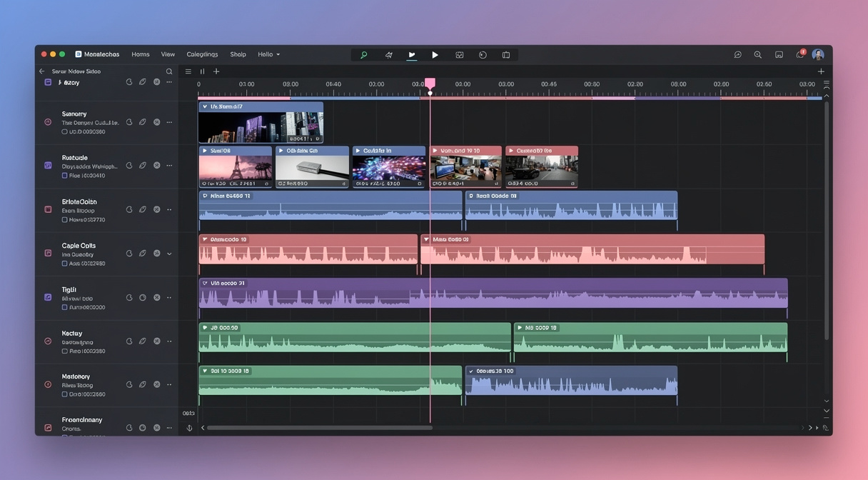Open the Hello dropdown menu
868x480 pixels.
pos(269,54)
